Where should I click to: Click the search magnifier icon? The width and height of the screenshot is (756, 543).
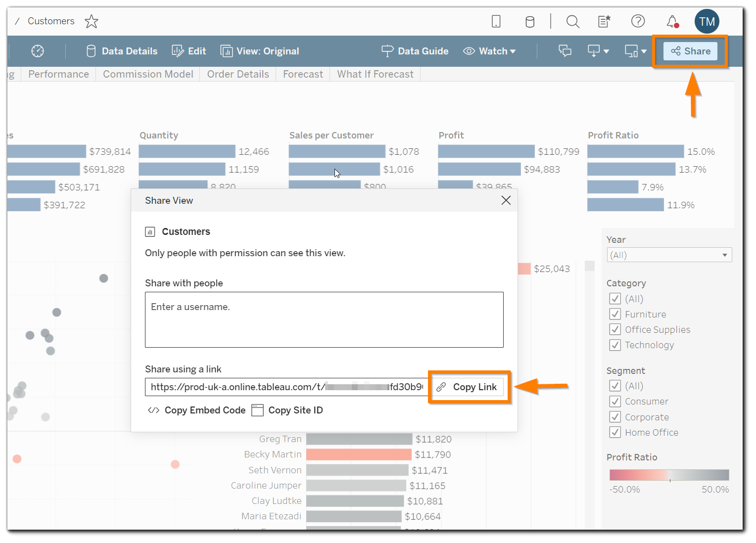point(572,21)
